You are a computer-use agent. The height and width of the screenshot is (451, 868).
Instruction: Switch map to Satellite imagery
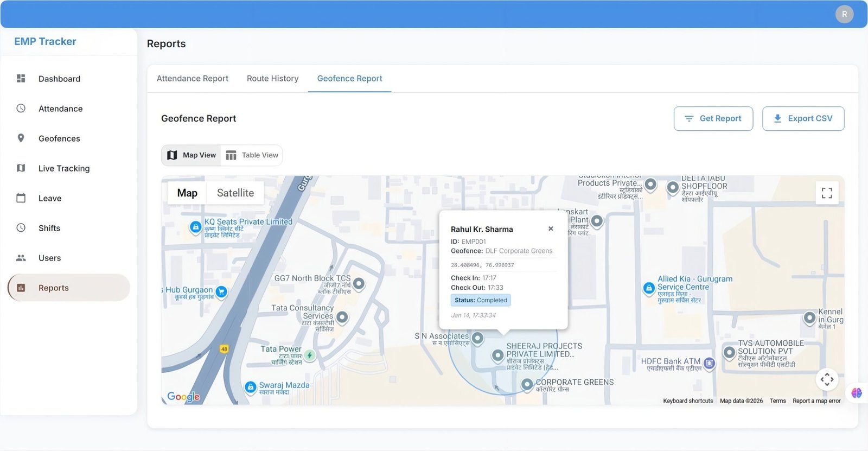point(235,193)
